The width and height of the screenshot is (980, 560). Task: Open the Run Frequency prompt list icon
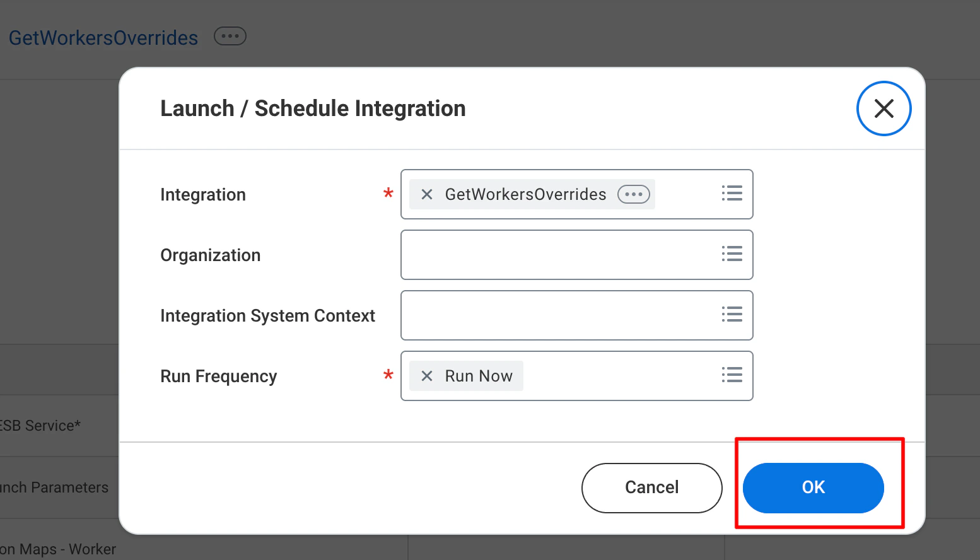732,375
